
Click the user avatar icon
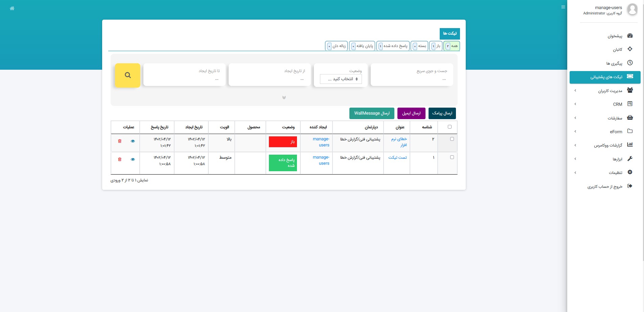click(632, 9)
